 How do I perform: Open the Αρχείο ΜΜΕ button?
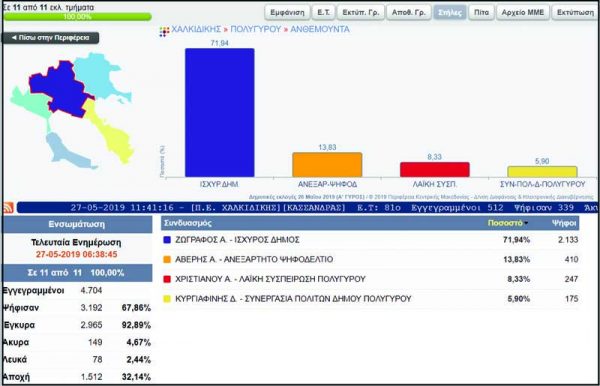(523, 12)
